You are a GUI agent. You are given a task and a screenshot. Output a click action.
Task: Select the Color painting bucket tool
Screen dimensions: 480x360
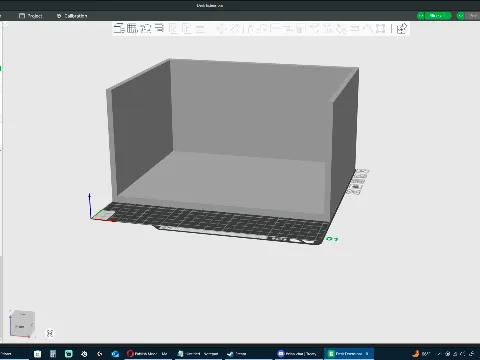click(341, 29)
